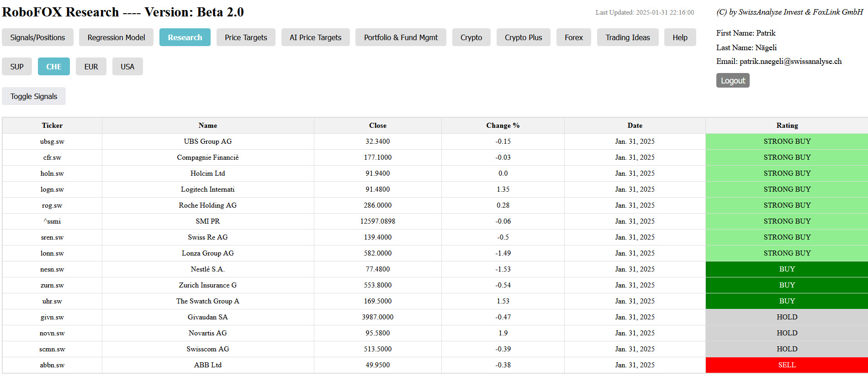This screenshot has height=376, width=868.
Task: Click Givaudan SA close value 3987.0000
Action: 378,317
